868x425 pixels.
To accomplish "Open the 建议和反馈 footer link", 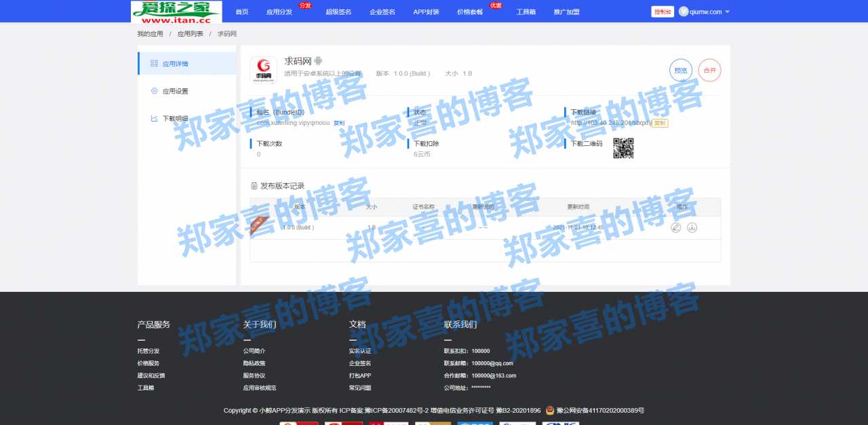I will (x=151, y=375).
